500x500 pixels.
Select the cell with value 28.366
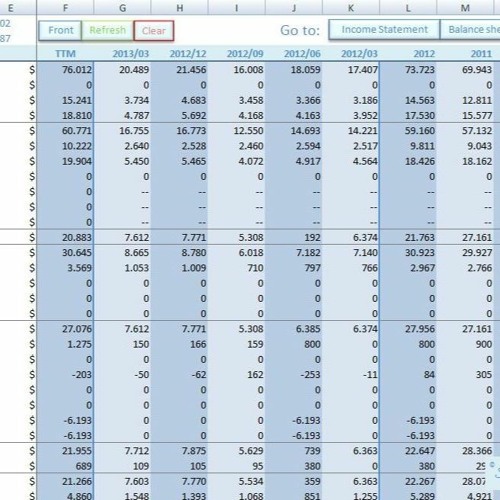465,451
